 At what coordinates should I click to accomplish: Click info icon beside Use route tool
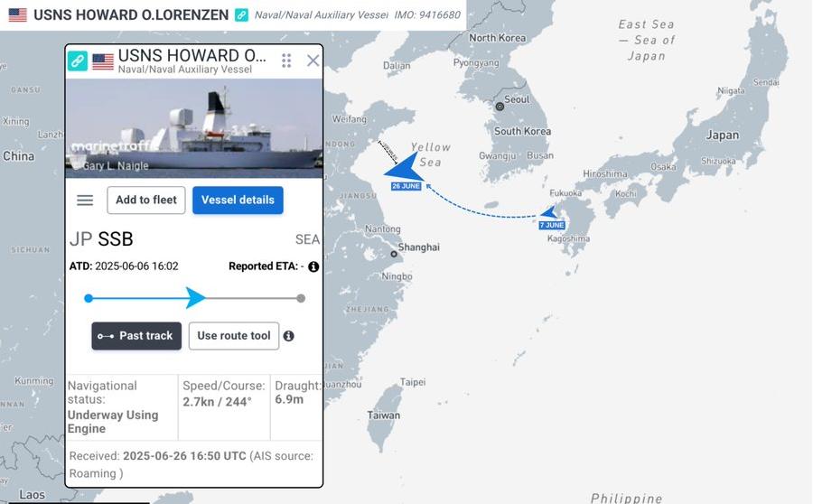click(289, 336)
